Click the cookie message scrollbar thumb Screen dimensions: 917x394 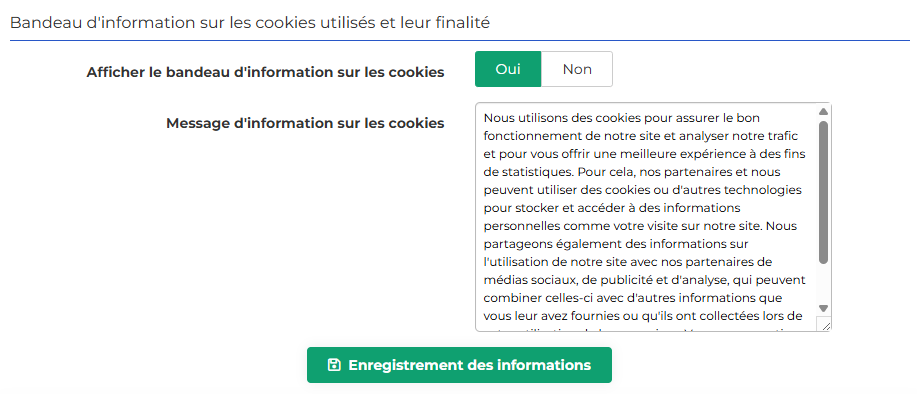(x=823, y=192)
